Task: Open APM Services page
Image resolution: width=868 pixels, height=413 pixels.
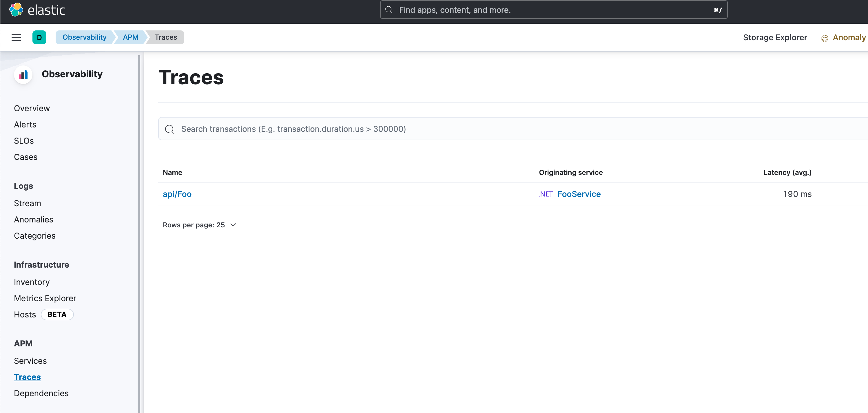Action: click(x=30, y=361)
